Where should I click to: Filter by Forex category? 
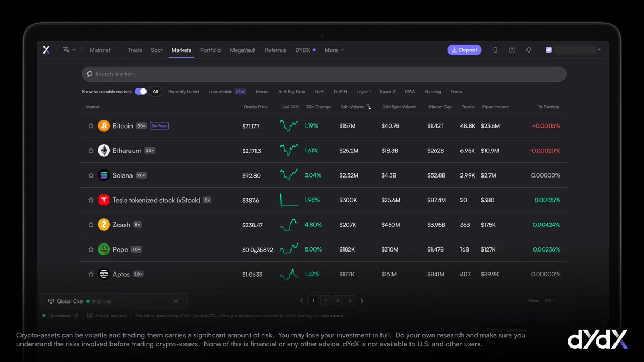(x=456, y=92)
